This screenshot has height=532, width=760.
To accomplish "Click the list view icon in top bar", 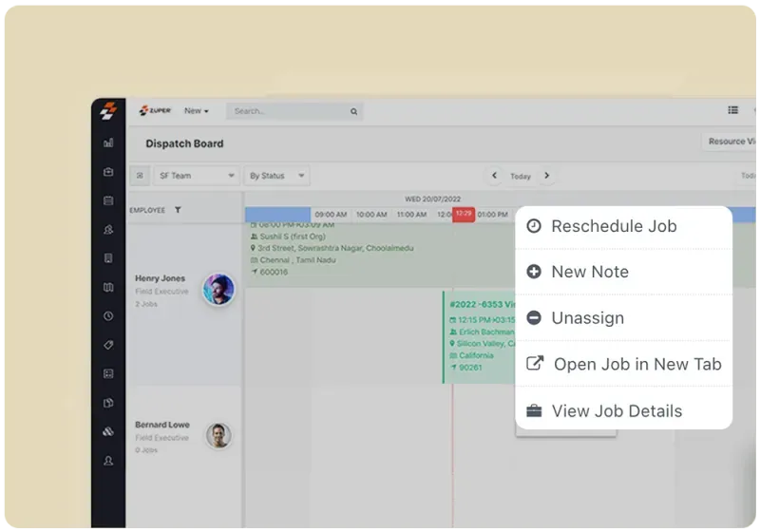I will 732,111.
